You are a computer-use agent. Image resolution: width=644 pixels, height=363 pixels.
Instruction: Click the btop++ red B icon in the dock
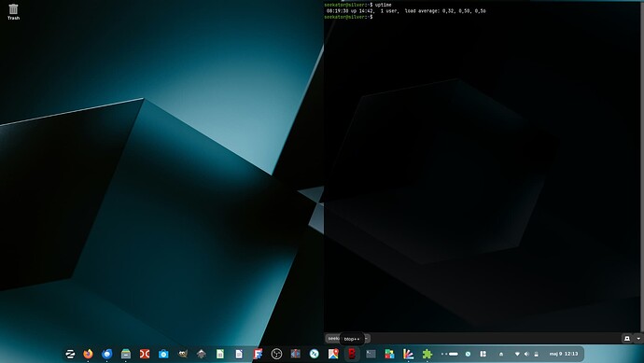[x=352, y=354]
